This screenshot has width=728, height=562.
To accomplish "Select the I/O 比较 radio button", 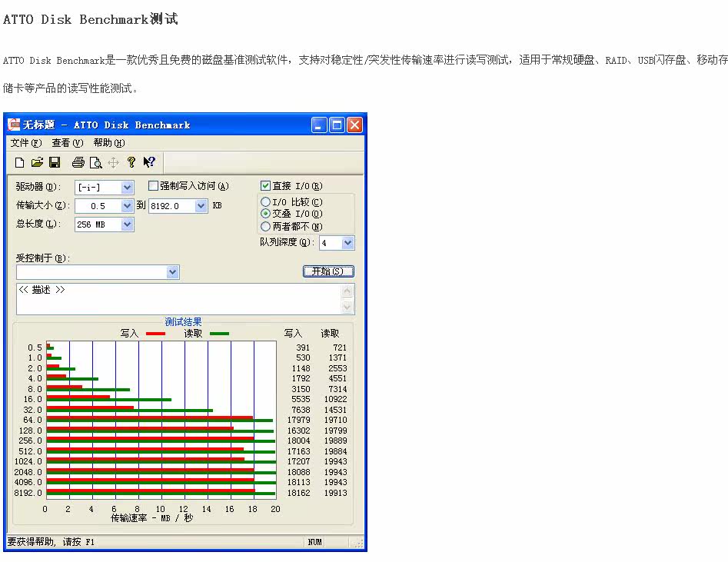I will (266, 202).
